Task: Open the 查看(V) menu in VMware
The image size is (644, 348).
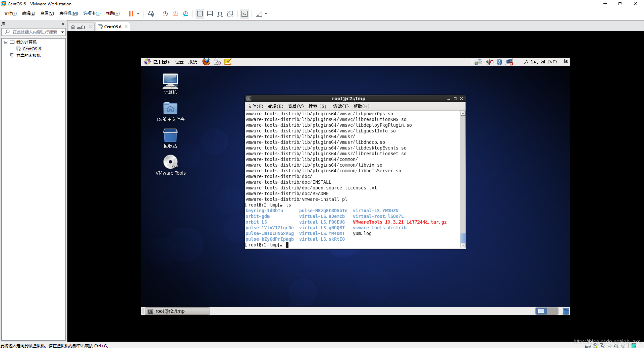Action: tap(47, 13)
